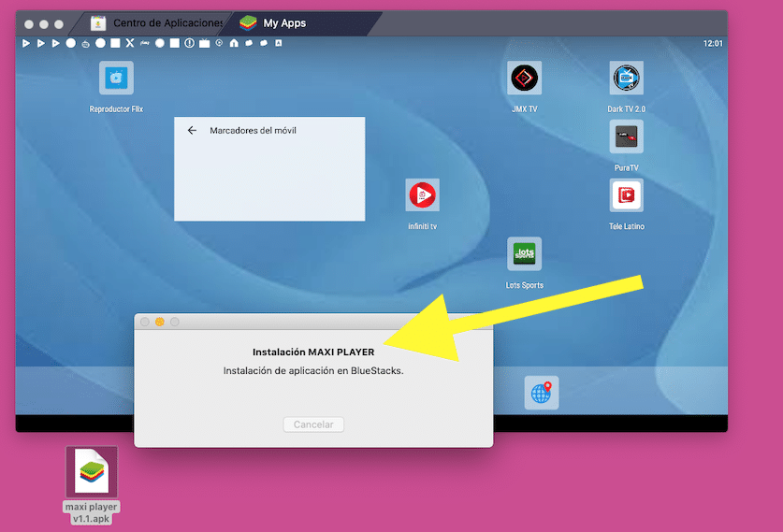Viewport: 783px width, 532px height.
Task: Click the house-shaped notification icon
Action: point(234,43)
